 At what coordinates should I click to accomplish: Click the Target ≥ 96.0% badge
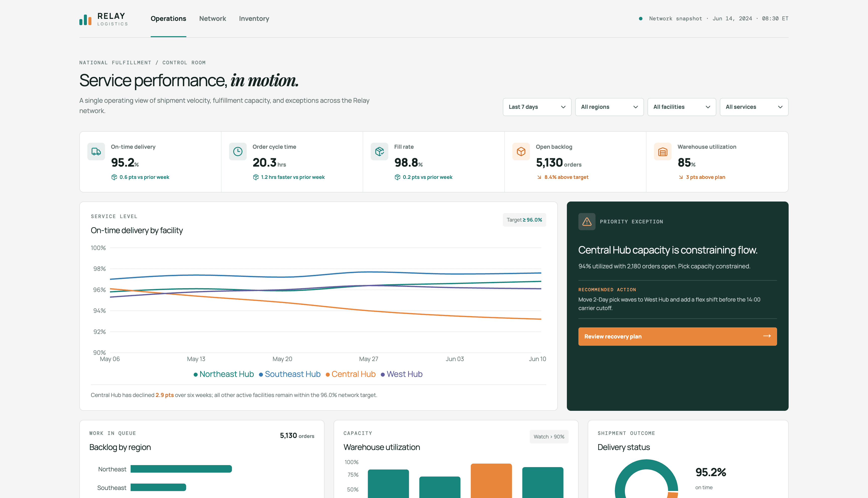click(x=524, y=220)
